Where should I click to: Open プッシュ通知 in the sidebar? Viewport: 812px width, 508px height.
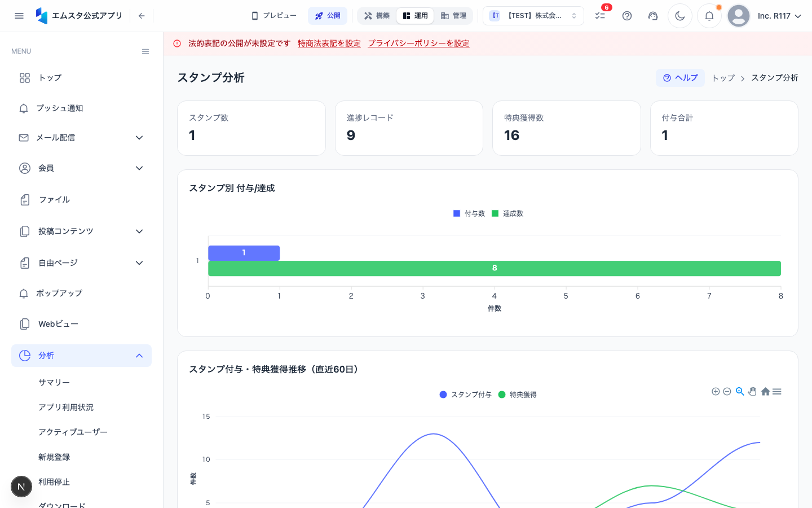tap(81, 108)
